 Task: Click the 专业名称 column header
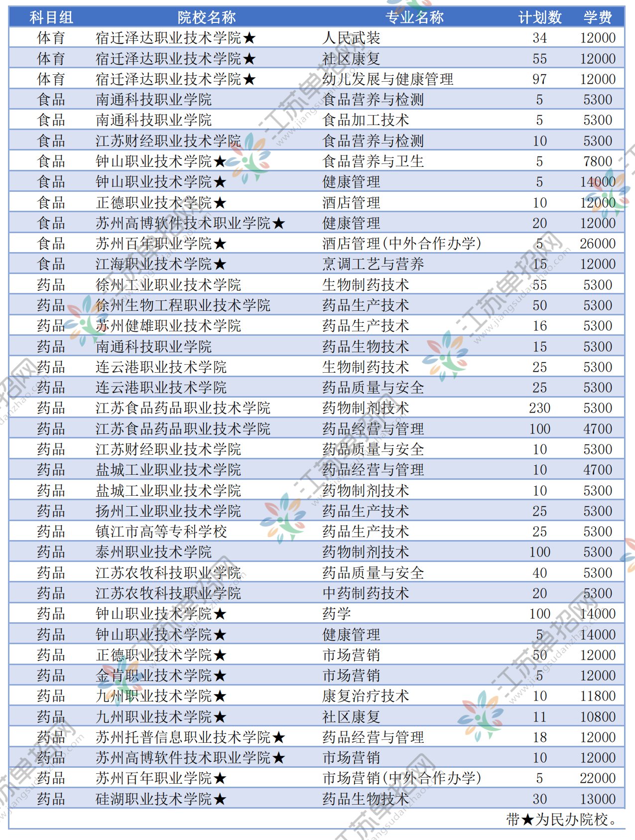coord(414,17)
